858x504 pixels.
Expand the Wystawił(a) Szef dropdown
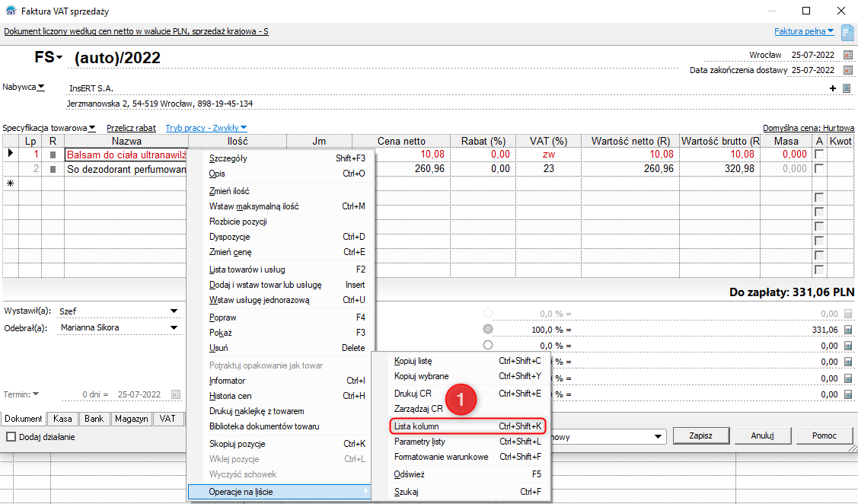click(174, 311)
